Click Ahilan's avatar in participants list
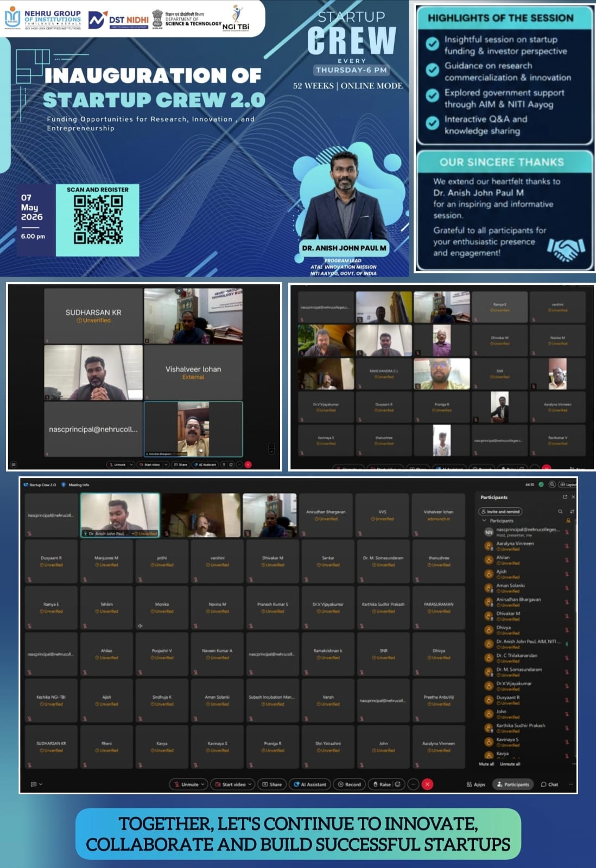The height and width of the screenshot is (868, 596). [489, 560]
